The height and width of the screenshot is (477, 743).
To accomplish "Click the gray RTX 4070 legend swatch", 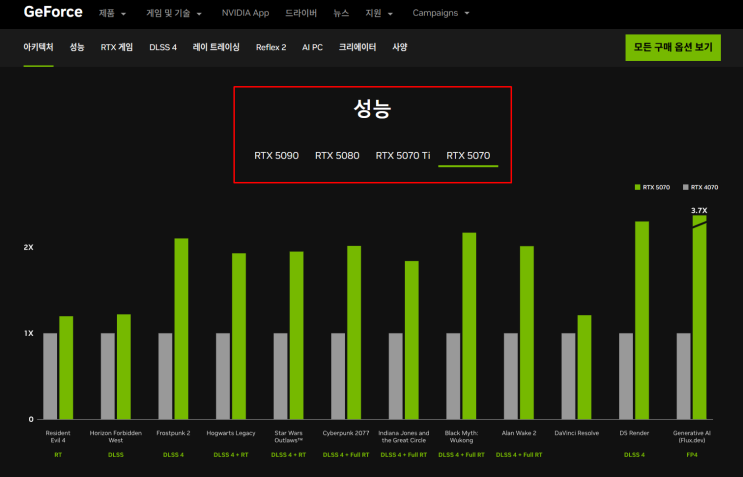I will click(685, 187).
